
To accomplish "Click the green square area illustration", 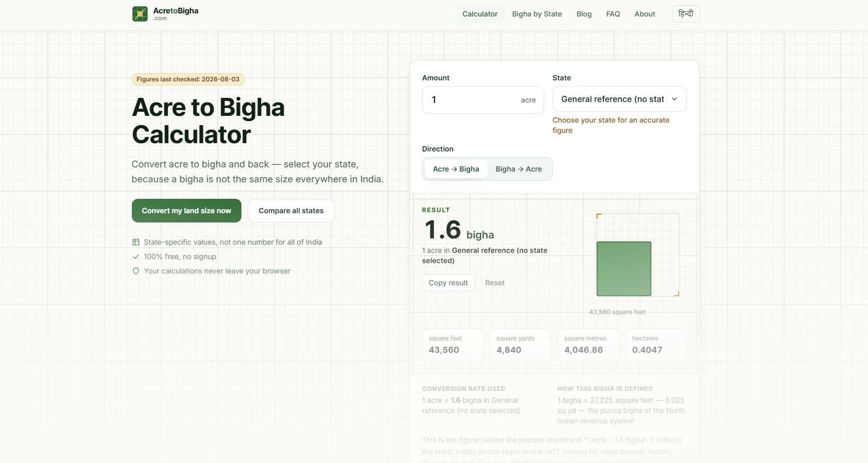I will pyautogui.click(x=624, y=269).
